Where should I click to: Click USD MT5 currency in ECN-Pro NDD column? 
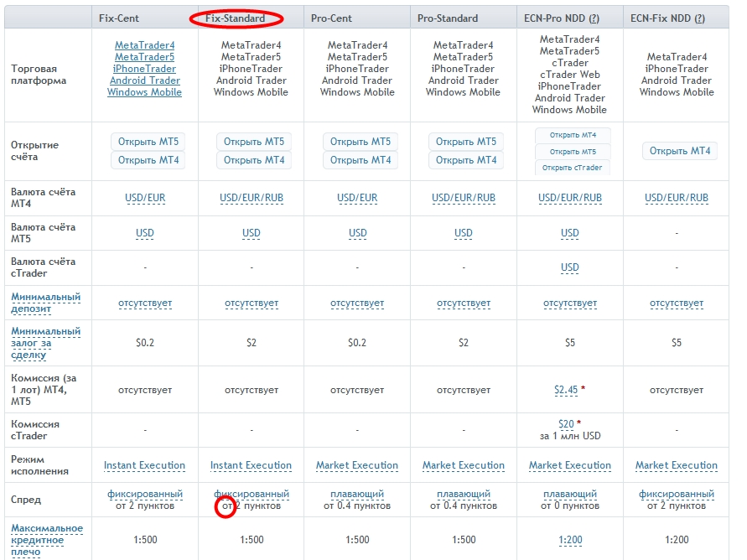click(x=570, y=233)
